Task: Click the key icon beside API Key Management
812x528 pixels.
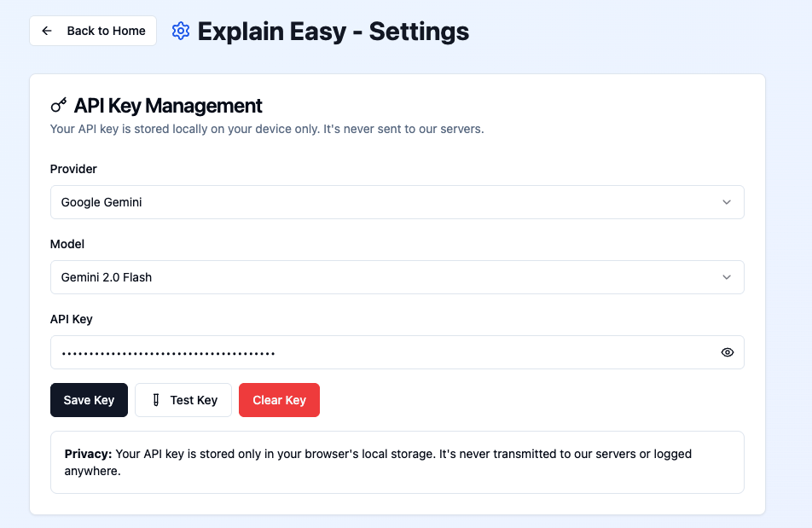Action: point(58,105)
